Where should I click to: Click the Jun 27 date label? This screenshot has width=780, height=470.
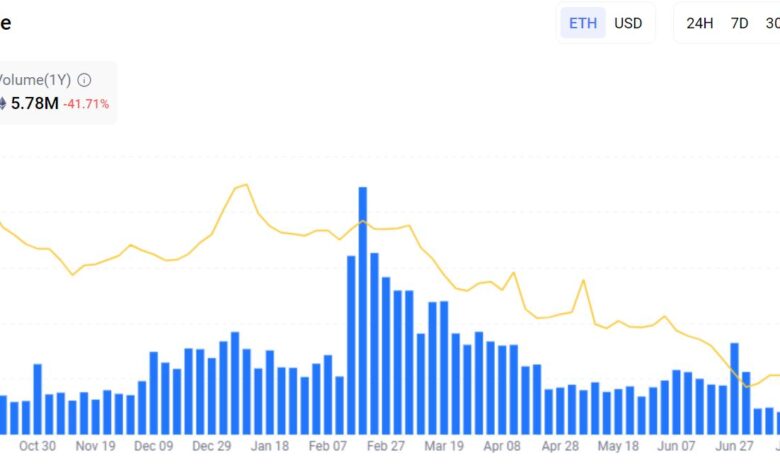tap(734, 447)
